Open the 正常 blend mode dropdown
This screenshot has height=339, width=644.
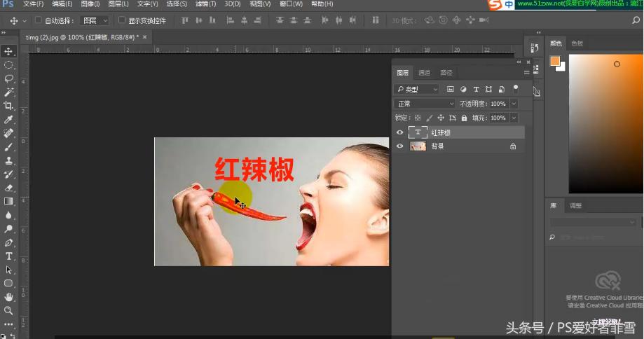pyautogui.click(x=425, y=104)
